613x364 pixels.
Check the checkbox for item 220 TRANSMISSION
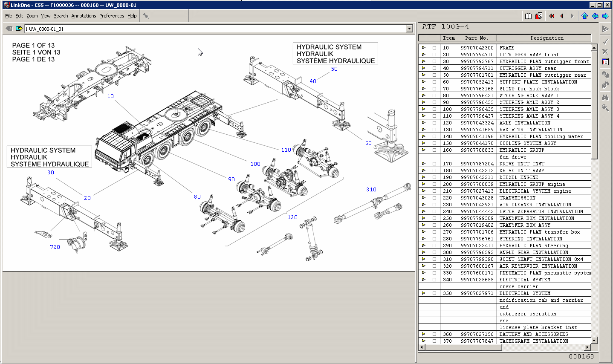(434, 198)
